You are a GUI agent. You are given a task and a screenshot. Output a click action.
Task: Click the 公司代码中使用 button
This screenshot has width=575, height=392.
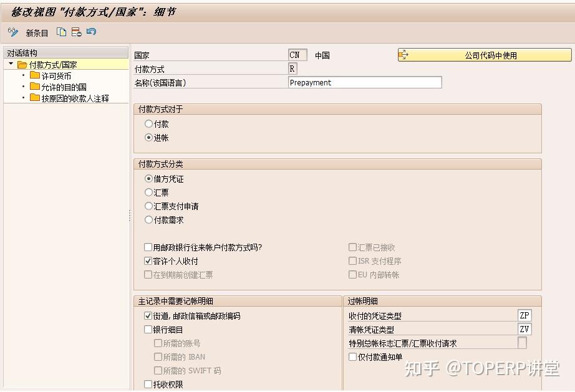point(485,55)
